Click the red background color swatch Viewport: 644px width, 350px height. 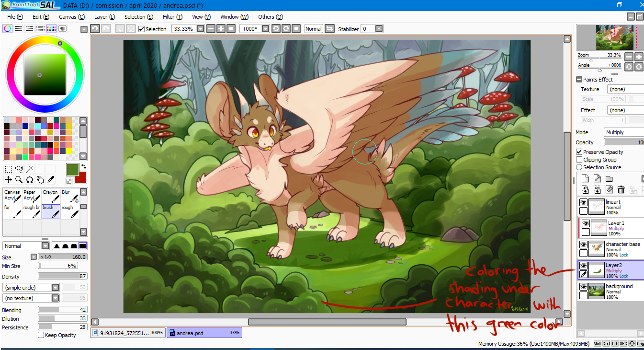pos(81,178)
